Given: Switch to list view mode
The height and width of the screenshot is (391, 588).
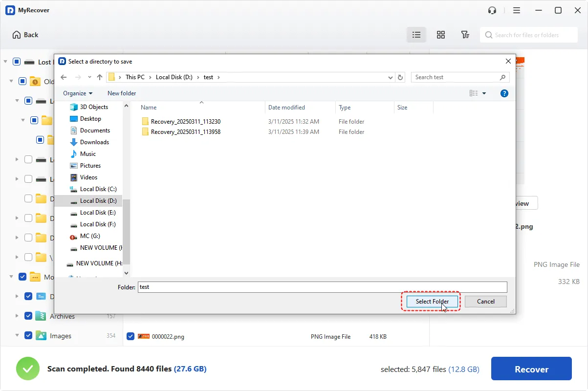Looking at the screenshot, I should (x=416, y=35).
